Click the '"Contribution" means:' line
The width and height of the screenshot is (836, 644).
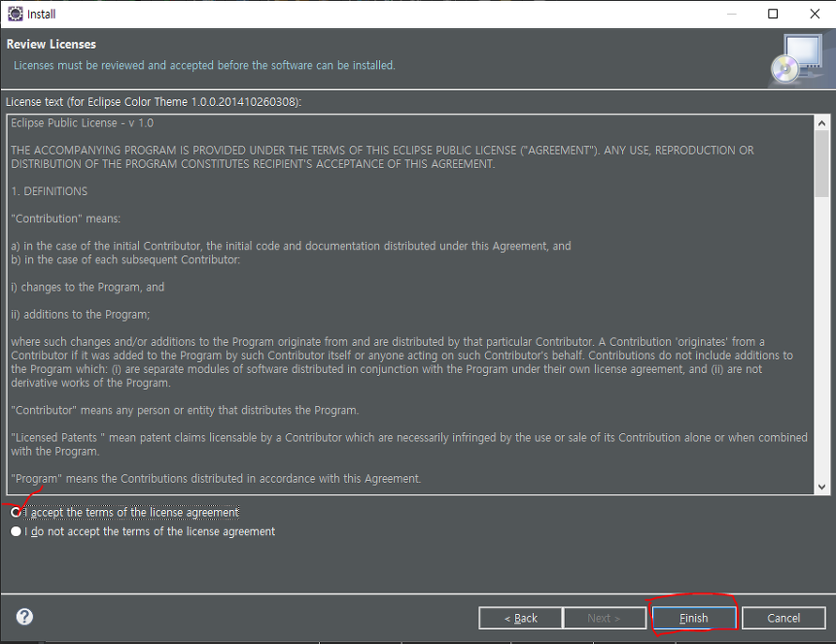[65, 219]
